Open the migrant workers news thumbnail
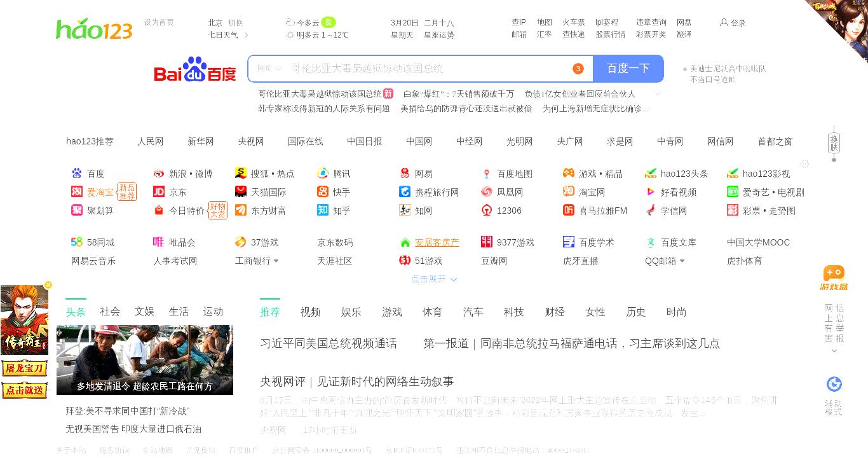 tap(145, 360)
